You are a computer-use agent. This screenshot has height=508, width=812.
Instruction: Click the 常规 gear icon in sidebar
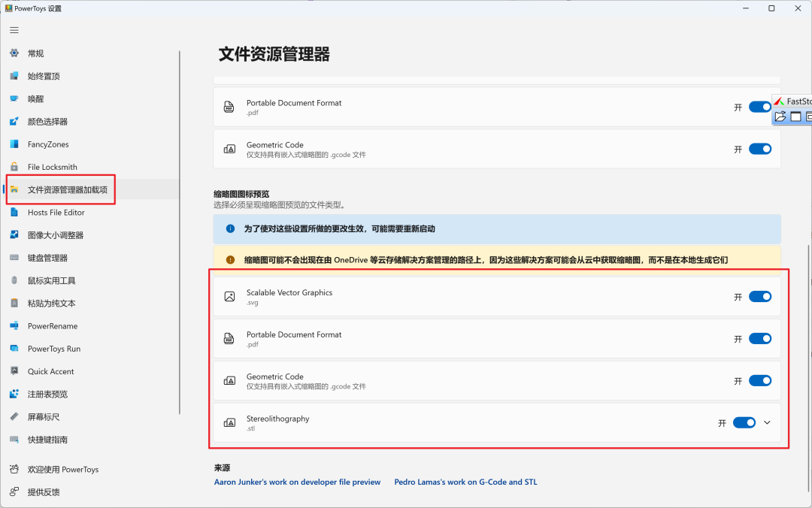click(x=14, y=53)
